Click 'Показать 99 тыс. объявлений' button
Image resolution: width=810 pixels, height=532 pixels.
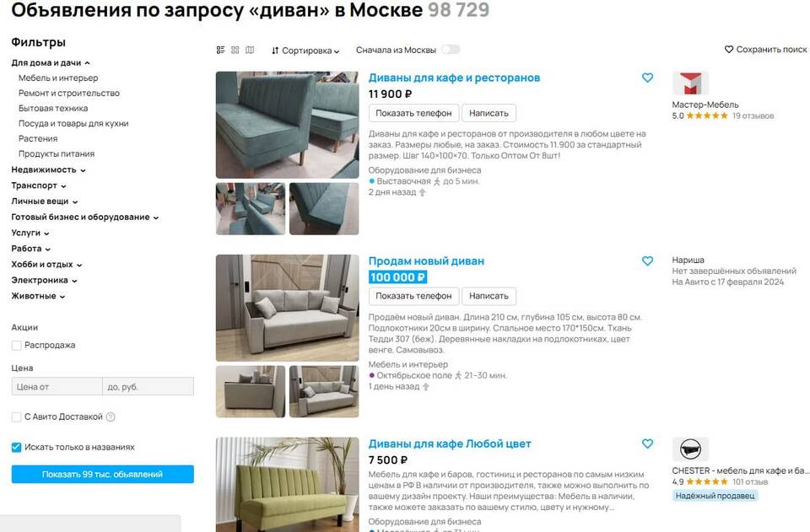(x=103, y=474)
